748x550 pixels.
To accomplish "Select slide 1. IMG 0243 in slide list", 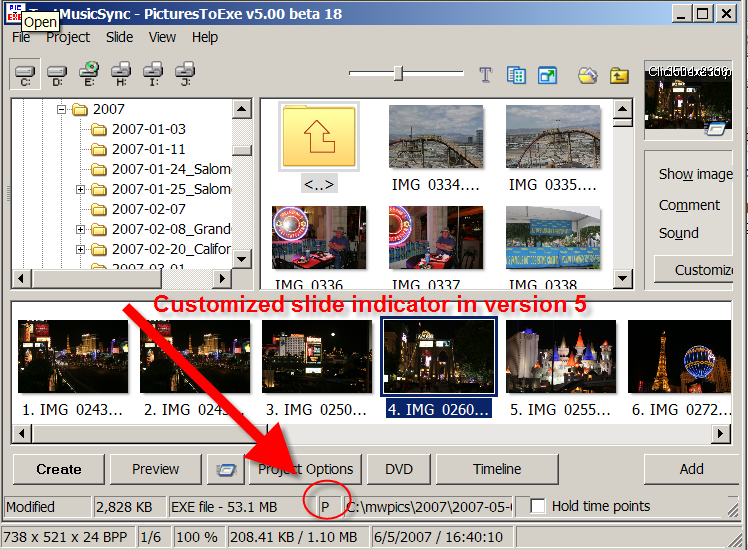I will pos(73,356).
